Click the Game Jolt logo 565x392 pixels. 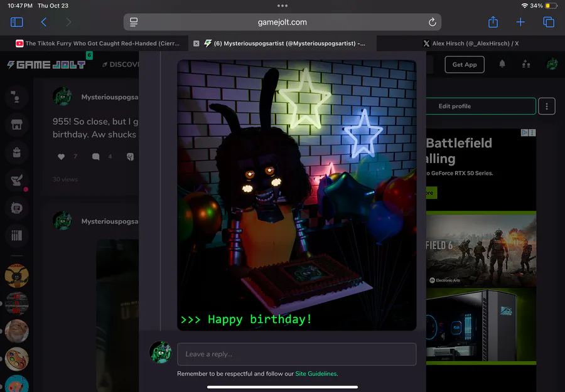click(x=46, y=65)
